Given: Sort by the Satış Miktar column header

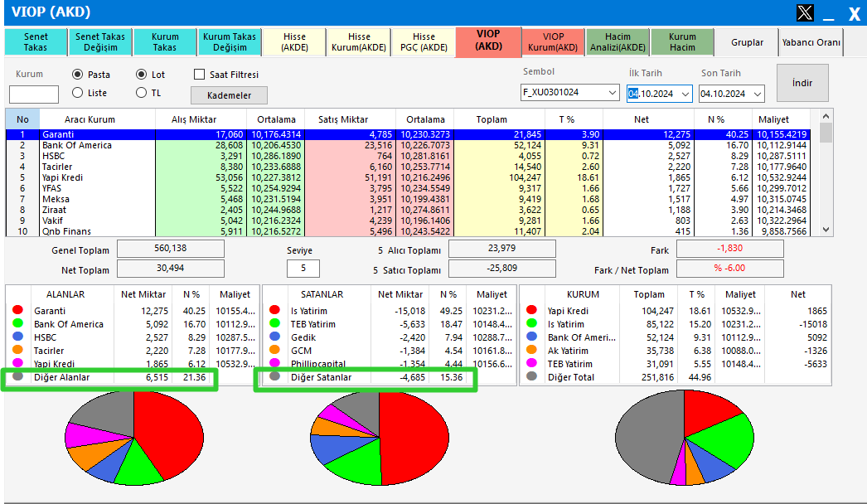Looking at the screenshot, I should click(343, 119).
